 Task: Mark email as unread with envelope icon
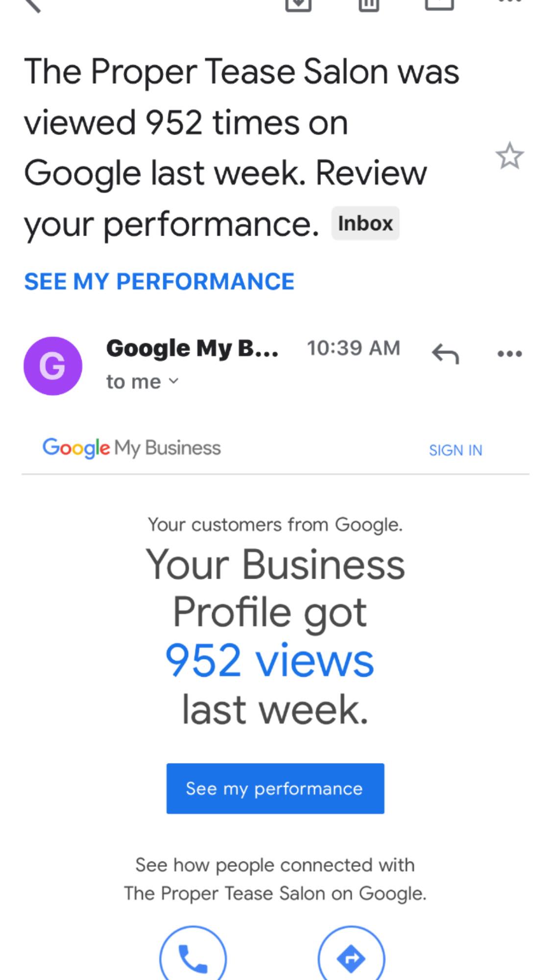pos(439,4)
